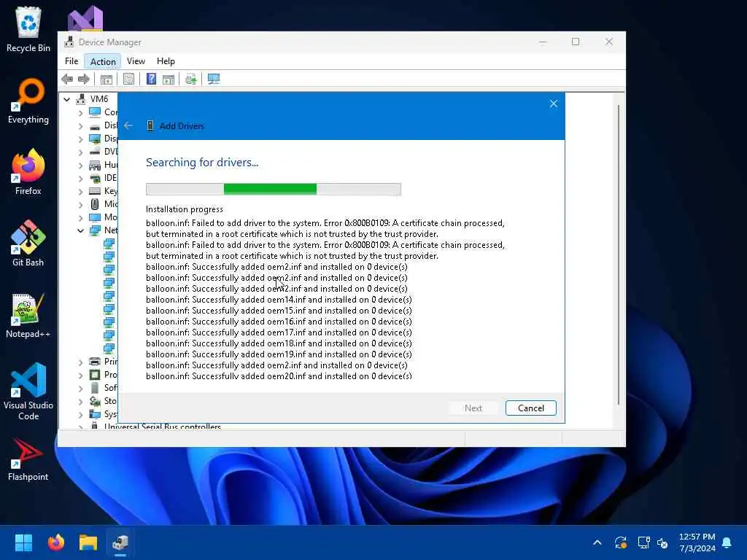
Task: Click the blue Help question mark icon
Action: 151,79
